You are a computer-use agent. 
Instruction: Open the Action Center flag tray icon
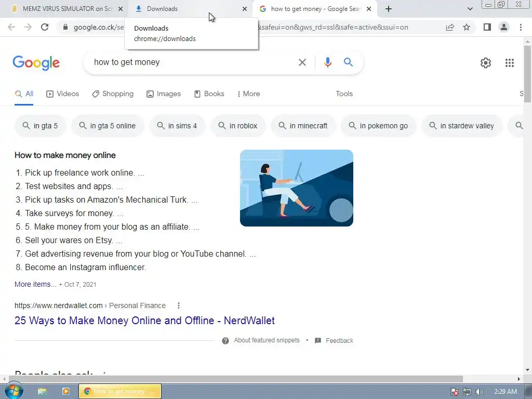[x=455, y=392]
